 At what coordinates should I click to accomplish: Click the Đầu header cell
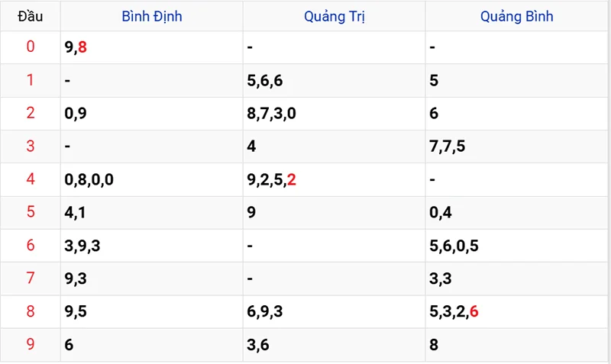click(31, 16)
